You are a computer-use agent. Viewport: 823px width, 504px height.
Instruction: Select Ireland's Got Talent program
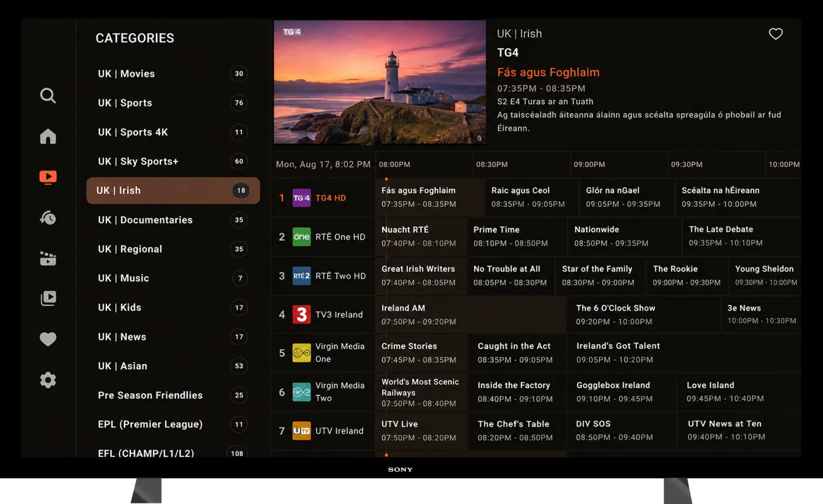pyautogui.click(x=684, y=352)
